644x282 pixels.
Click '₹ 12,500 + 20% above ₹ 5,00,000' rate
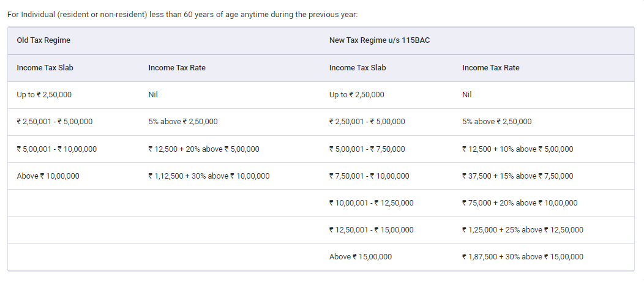coord(204,149)
